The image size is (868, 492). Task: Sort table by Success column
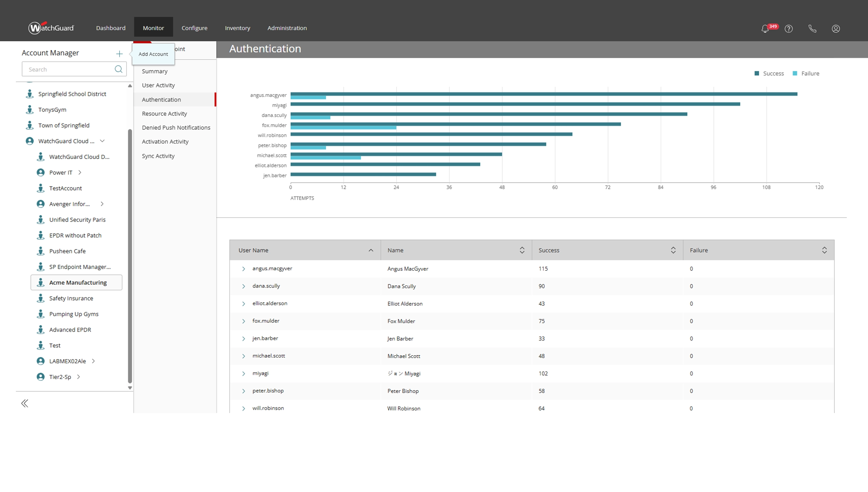[x=673, y=250]
